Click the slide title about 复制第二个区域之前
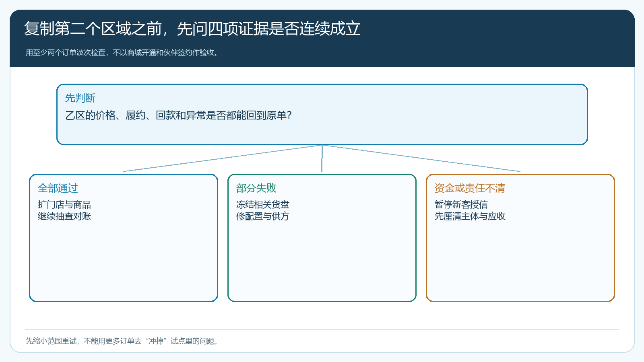Screen dimensions: 644x362 click(x=192, y=29)
